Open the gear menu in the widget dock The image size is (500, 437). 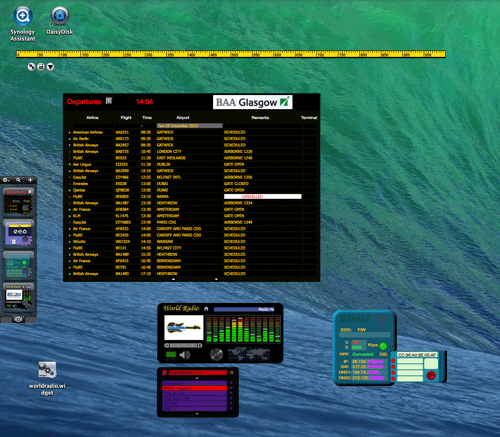[x=6, y=180]
